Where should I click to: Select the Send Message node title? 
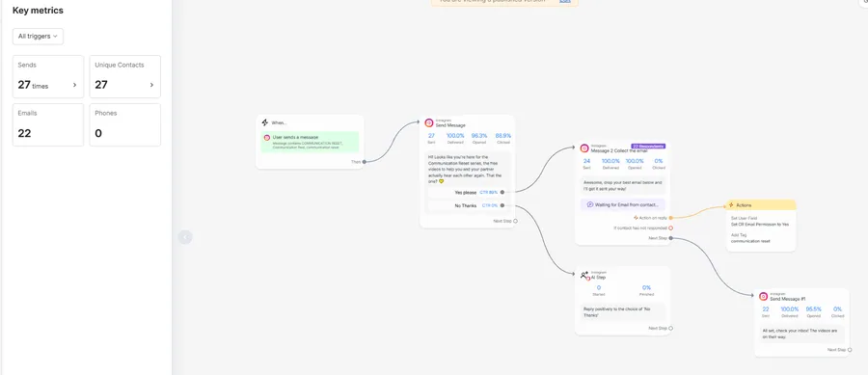pyautogui.click(x=450, y=125)
